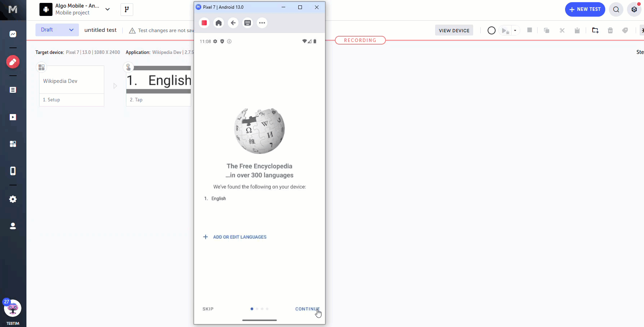
Task: Click the record circle button in toolbar
Action: (491, 30)
